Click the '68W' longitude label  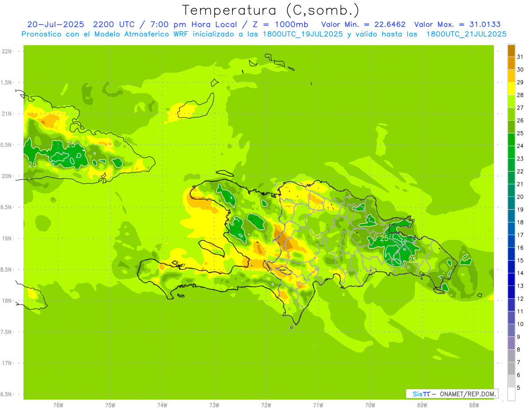(474, 405)
